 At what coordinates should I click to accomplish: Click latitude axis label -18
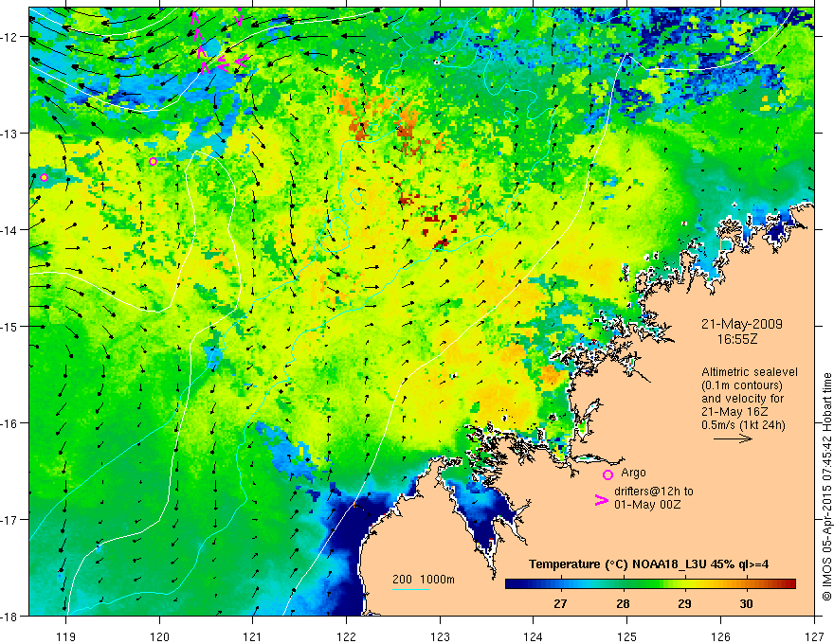[x=9, y=617]
